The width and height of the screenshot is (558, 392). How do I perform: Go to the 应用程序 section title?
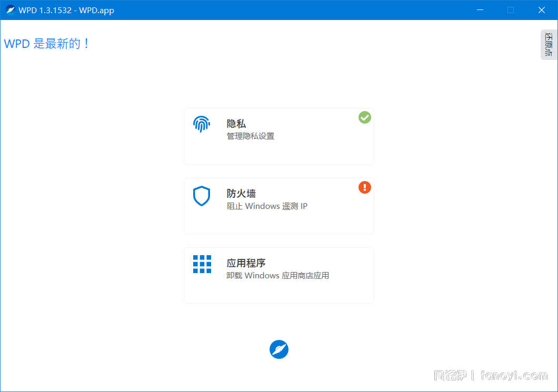click(246, 263)
